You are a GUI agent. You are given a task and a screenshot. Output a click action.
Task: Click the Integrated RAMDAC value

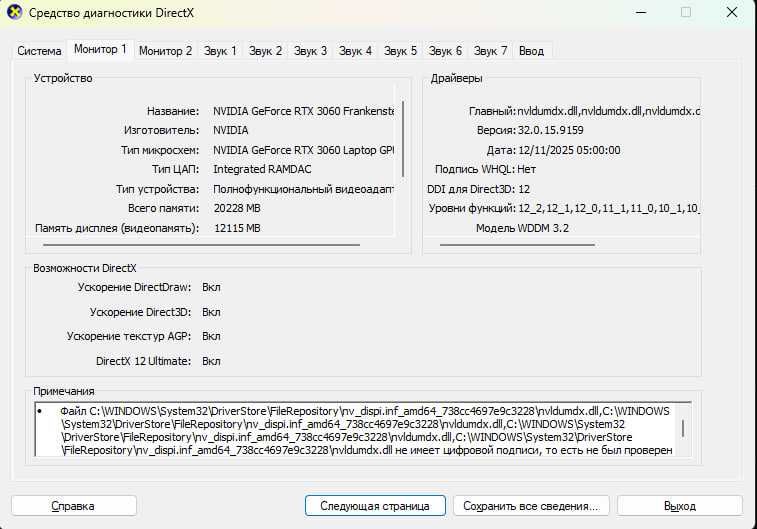tap(262, 169)
